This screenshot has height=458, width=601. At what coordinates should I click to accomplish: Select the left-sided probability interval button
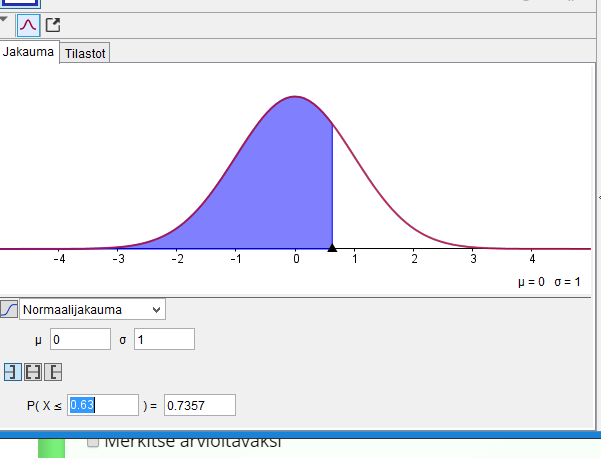point(12,372)
